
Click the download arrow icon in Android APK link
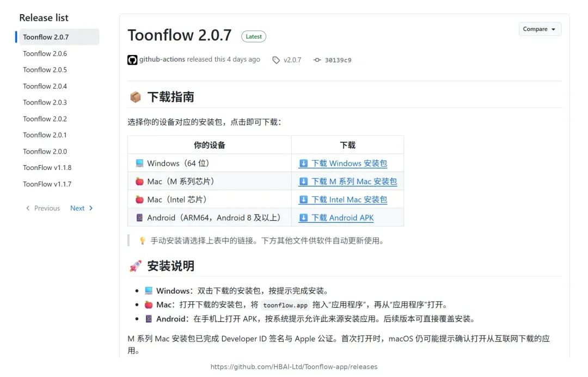pyautogui.click(x=303, y=217)
